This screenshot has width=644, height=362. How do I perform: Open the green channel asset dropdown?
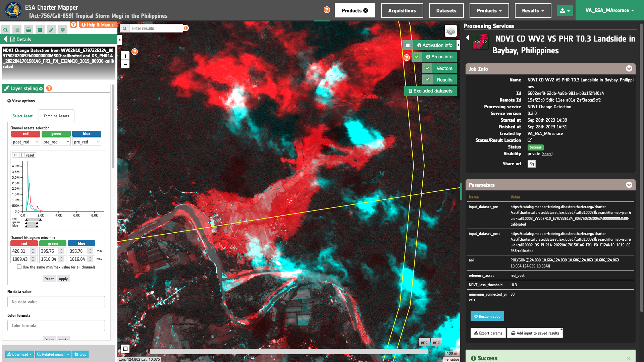pyautogui.click(x=56, y=142)
